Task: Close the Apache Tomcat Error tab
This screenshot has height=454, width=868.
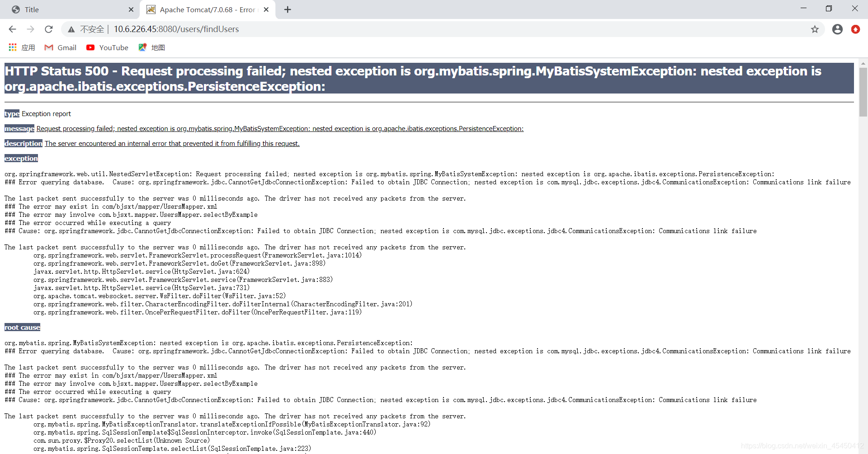Action: [266, 9]
